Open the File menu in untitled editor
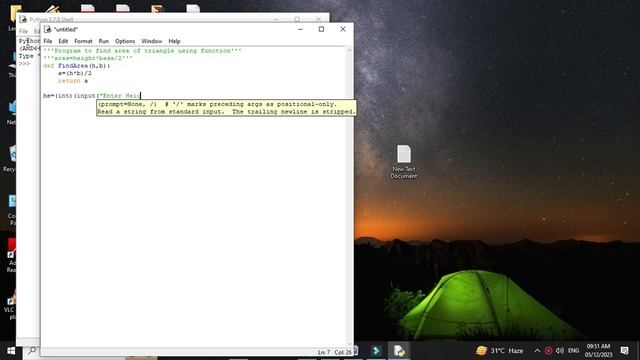This screenshot has width=640, height=360. click(x=48, y=41)
